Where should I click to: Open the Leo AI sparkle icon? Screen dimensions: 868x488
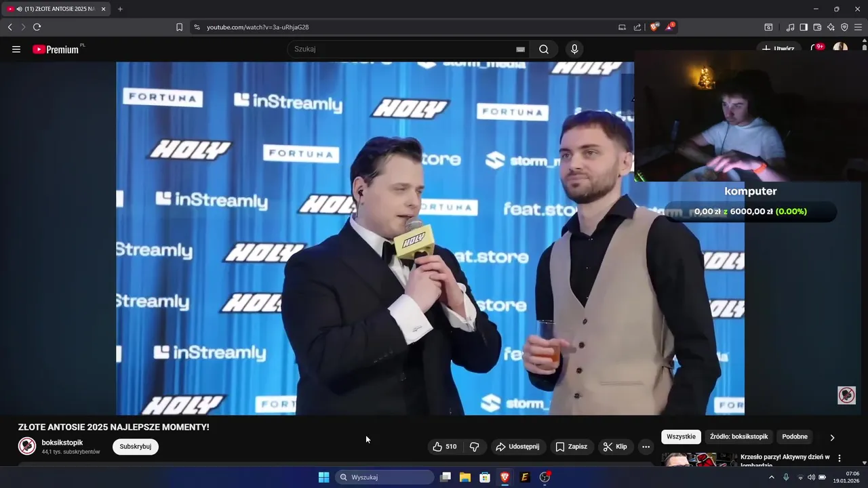pos(831,27)
